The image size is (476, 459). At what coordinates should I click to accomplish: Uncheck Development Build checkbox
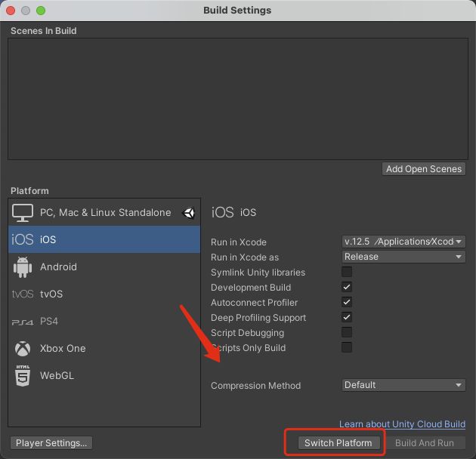(x=347, y=287)
